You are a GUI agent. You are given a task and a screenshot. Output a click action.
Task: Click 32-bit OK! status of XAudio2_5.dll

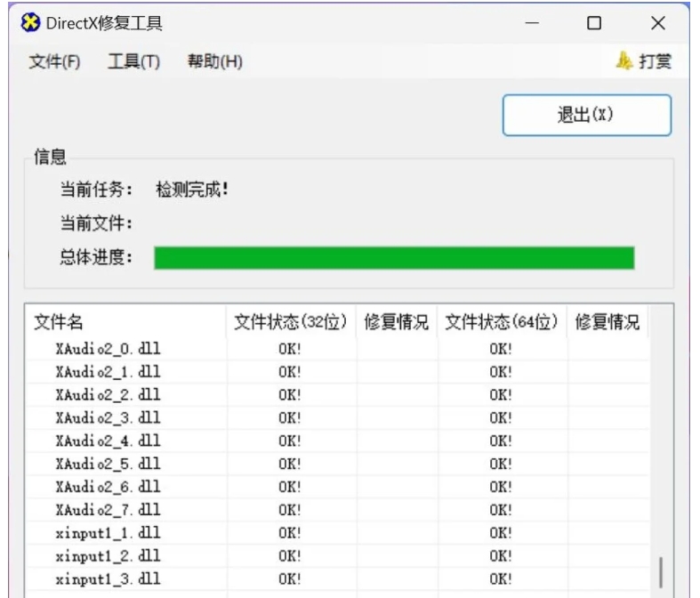tap(290, 464)
